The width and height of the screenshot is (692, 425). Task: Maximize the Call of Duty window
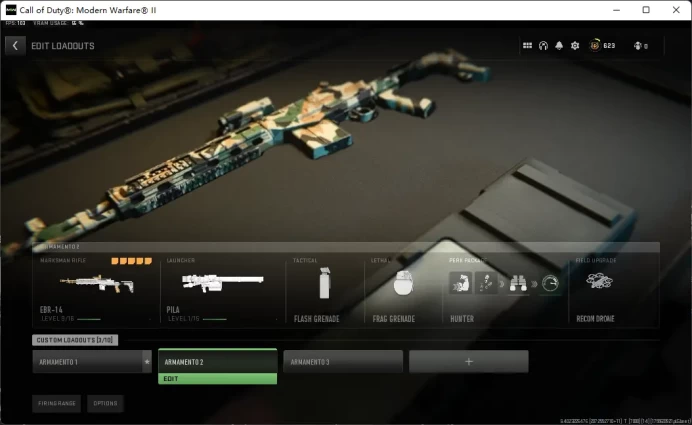(x=646, y=10)
